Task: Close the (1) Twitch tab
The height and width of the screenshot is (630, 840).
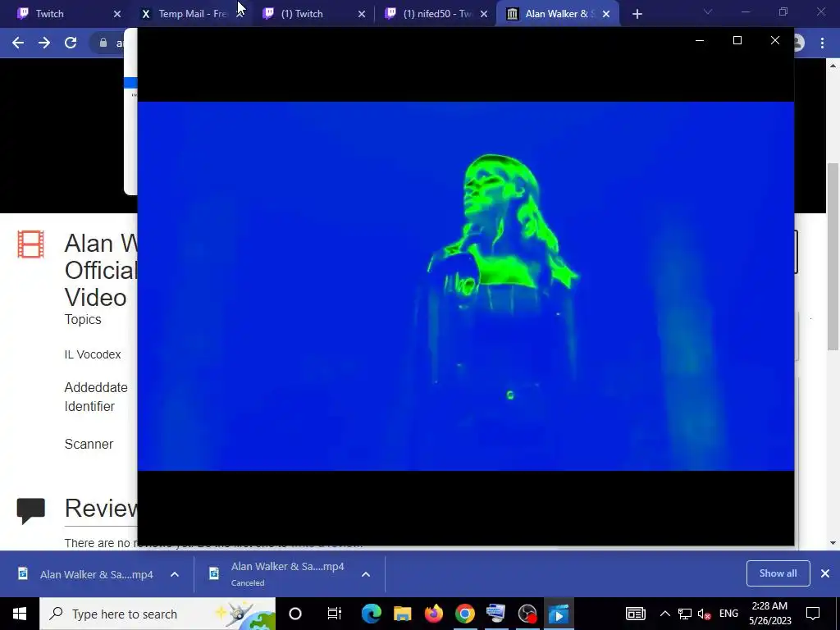Action: tap(362, 14)
